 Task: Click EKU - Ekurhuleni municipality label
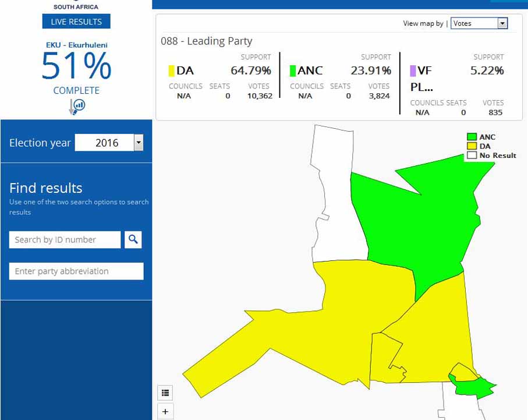(77, 45)
